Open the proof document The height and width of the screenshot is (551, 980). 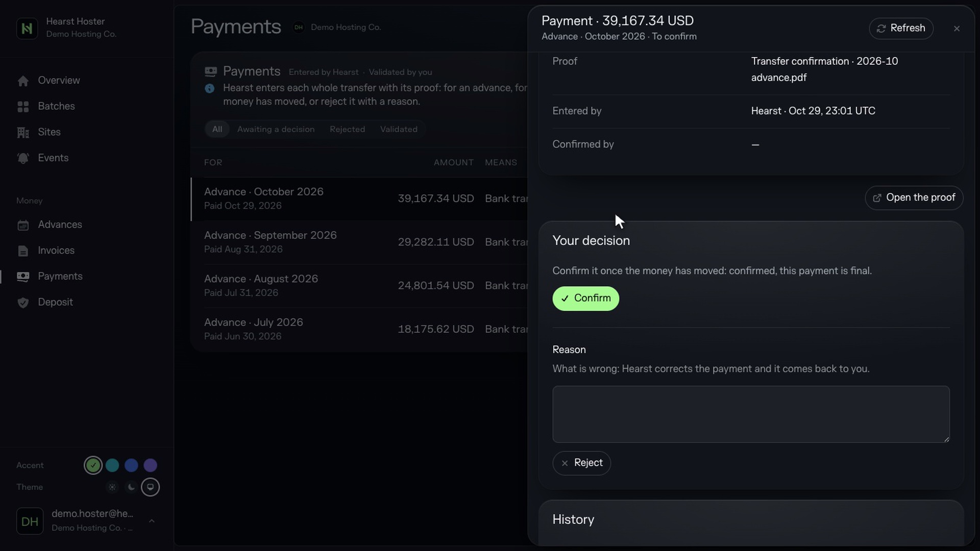[914, 197]
